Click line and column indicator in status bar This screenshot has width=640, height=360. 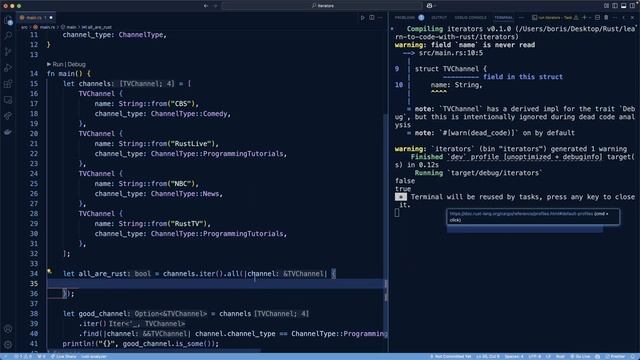pos(487,356)
